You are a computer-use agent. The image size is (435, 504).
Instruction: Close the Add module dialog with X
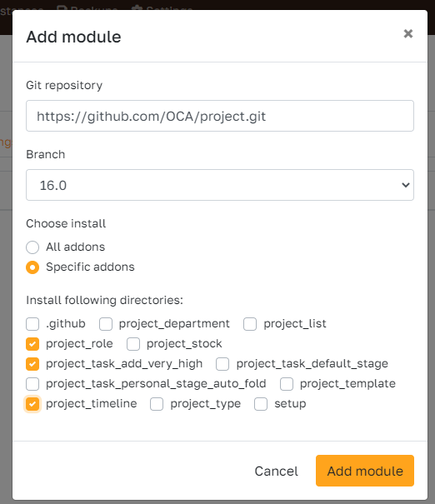pos(408,33)
